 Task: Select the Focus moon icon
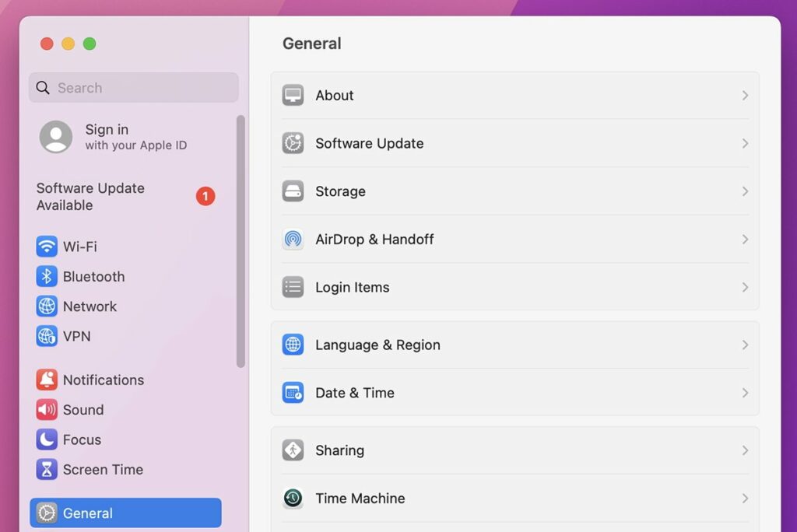click(x=47, y=439)
